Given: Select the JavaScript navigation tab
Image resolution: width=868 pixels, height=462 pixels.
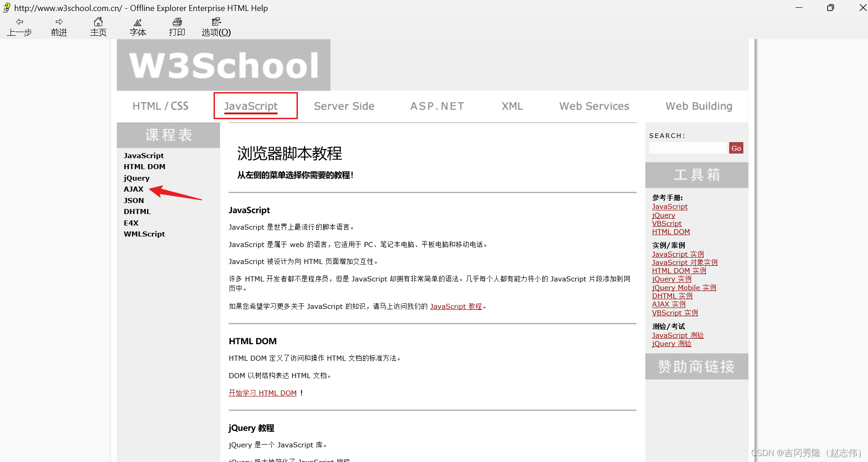Looking at the screenshot, I should coord(251,106).
